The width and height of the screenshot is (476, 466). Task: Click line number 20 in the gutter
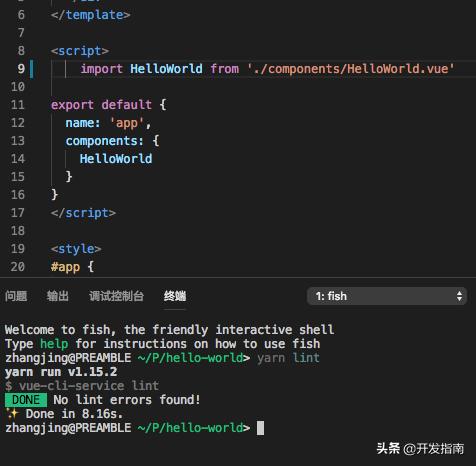[18, 267]
